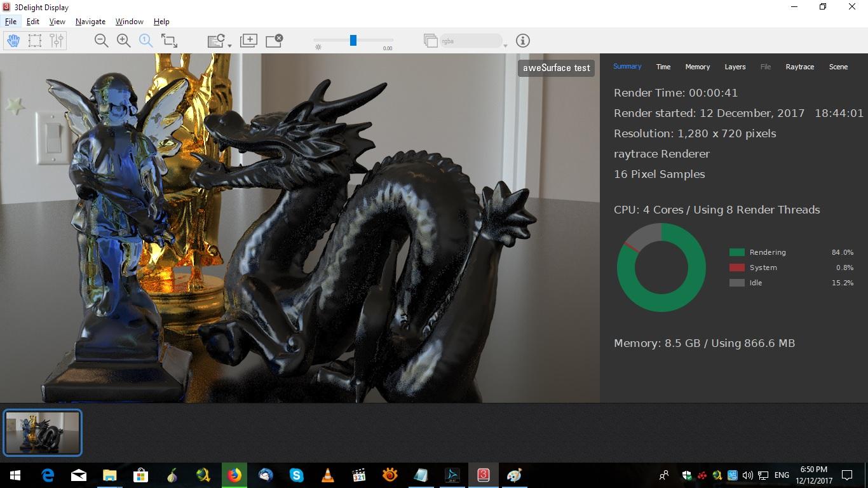The image size is (868, 488).
Task: Launch Tor Browser from the taskbar
Action: pyautogui.click(x=172, y=475)
